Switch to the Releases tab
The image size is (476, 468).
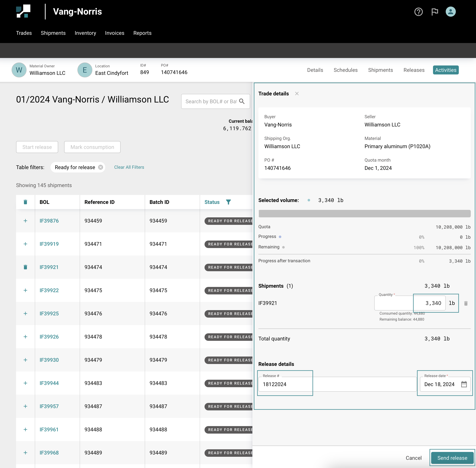(414, 70)
